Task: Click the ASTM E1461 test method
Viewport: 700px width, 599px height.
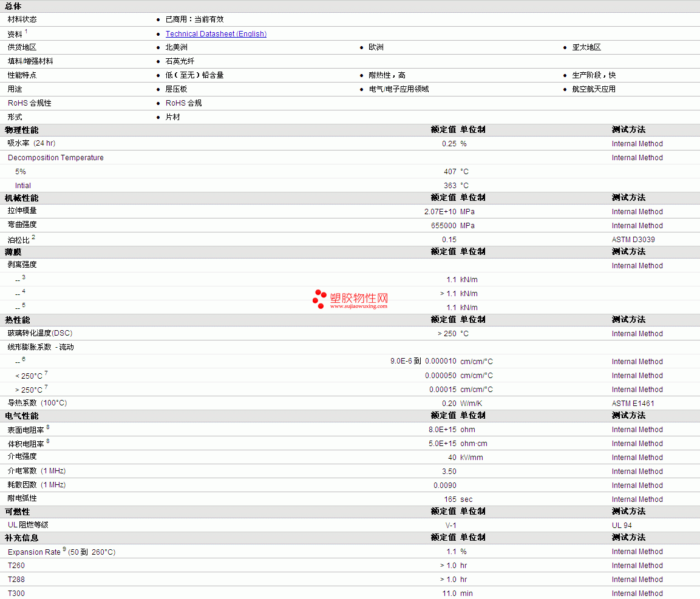Action: coord(633,404)
